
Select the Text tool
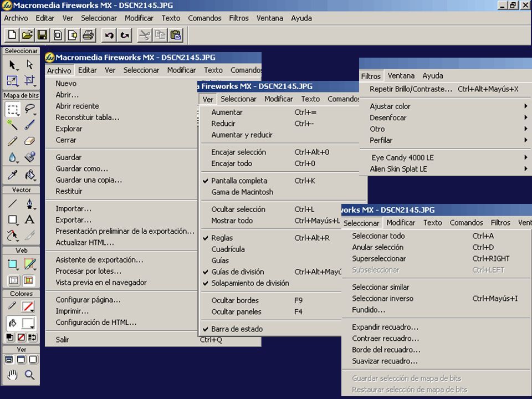point(29,219)
